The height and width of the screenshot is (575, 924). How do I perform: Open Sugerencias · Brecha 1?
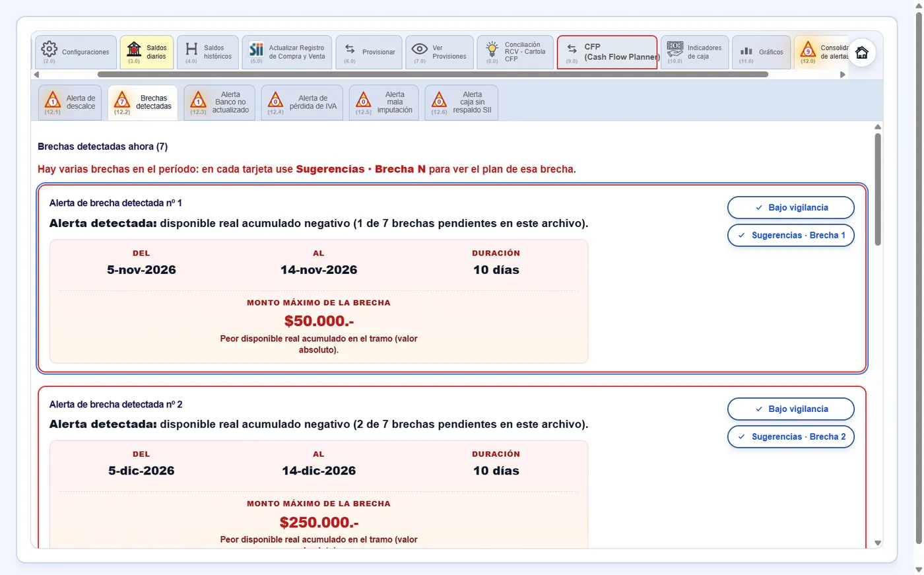(x=791, y=235)
